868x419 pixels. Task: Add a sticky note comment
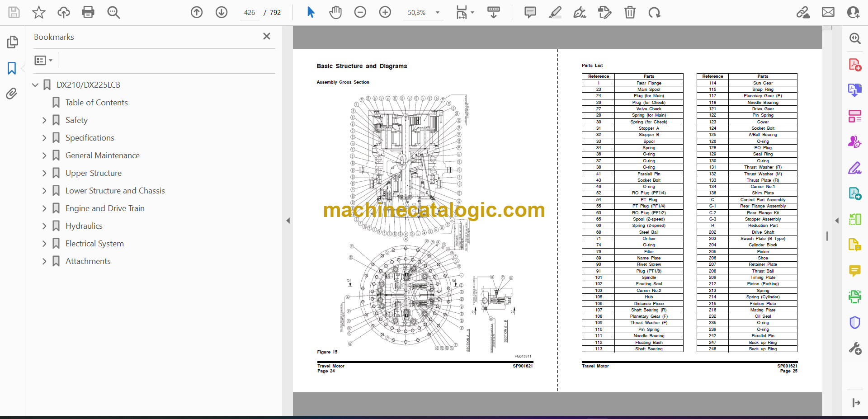(530, 12)
